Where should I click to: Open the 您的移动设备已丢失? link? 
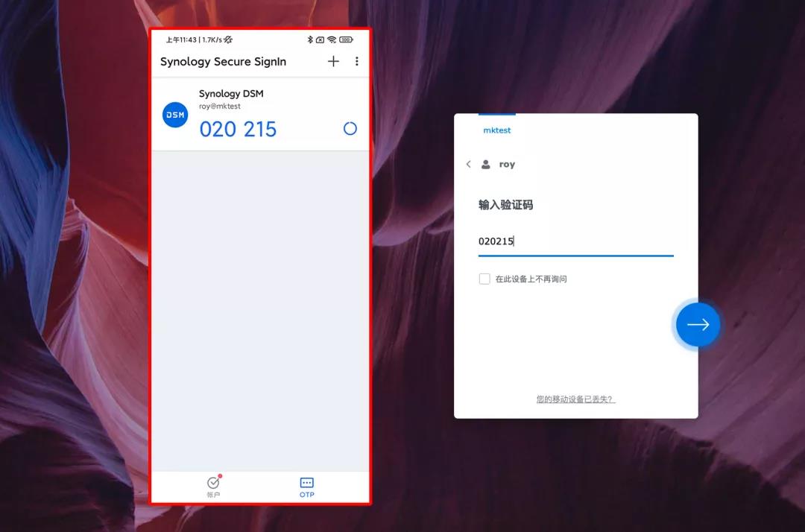pyautogui.click(x=575, y=399)
